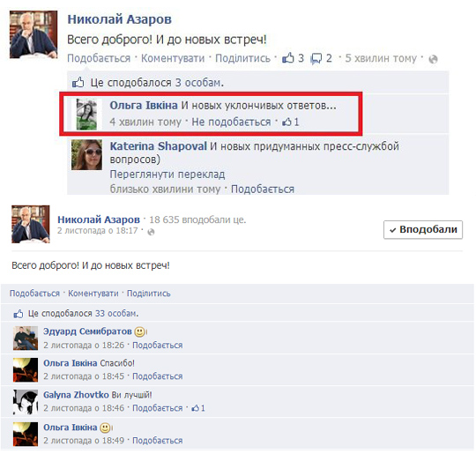Click the thumbs-up icon showing 3 likes

tap(288, 57)
